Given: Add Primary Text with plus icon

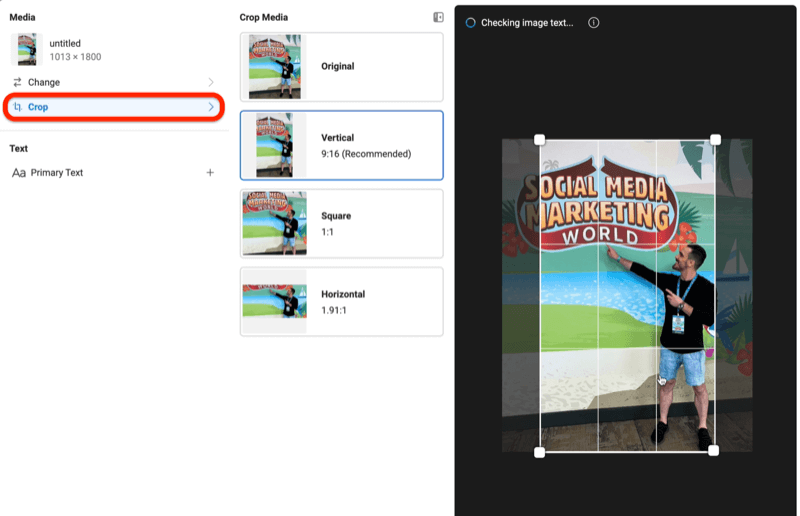Looking at the screenshot, I should coord(210,173).
